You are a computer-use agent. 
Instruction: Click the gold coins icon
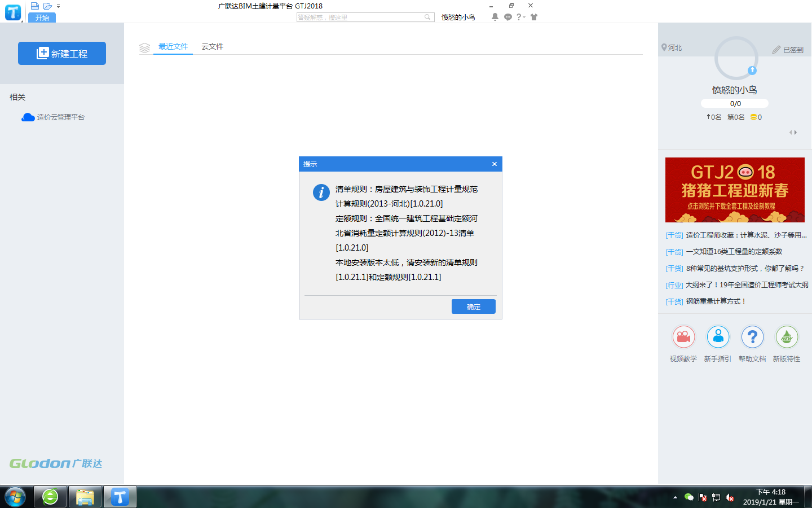point(753,117)
